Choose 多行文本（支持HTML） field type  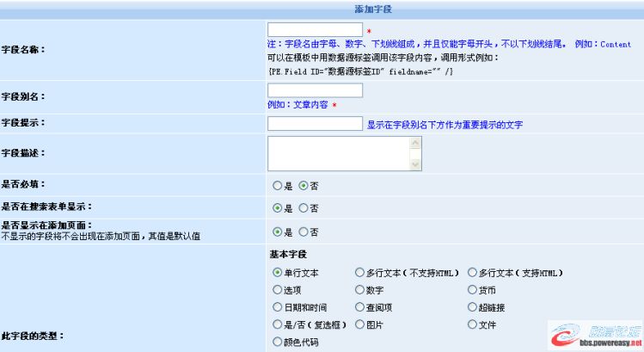click(x=472, y=273)
